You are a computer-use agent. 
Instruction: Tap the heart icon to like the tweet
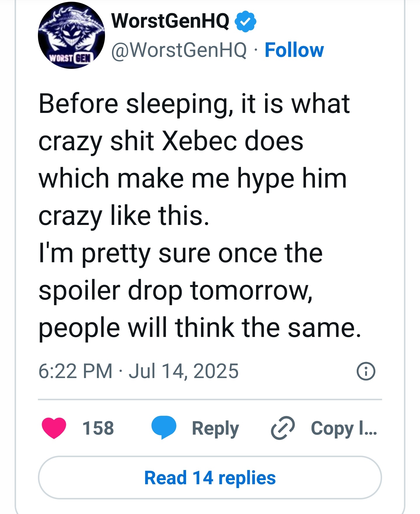click(54, 428)
